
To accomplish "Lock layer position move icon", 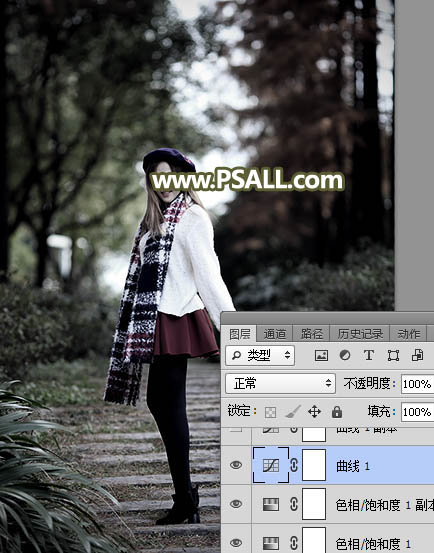I will (x=314, y=412).
